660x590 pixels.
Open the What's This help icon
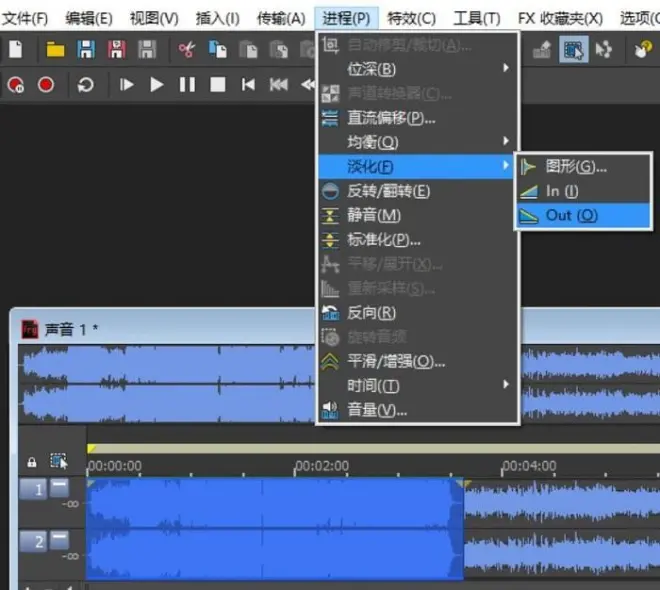pyautogui.click(x=643, y=50)
